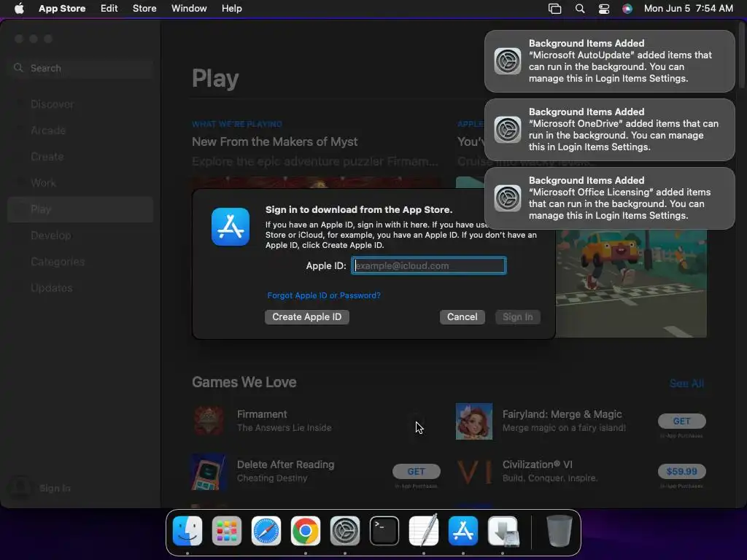
Task: Open the Store menu
Action: point(144,8)
